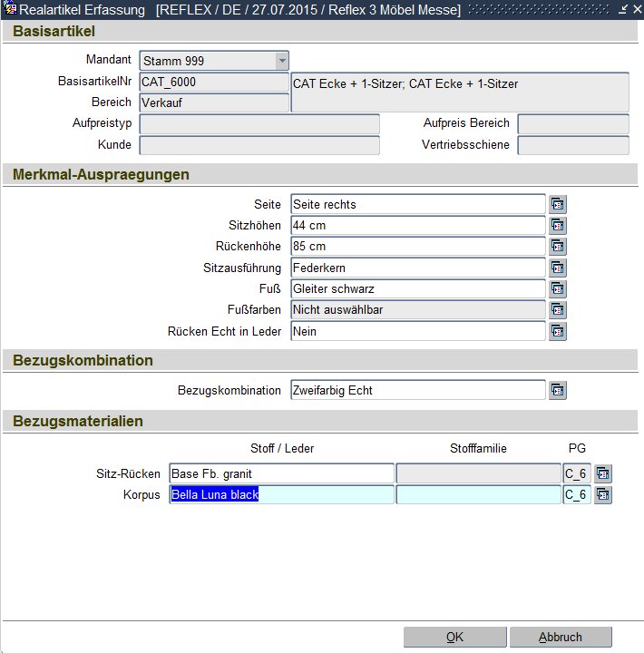Focus the Sitzausführung field with Federkern
644x653 pixels.
click(x=417, y=268)
